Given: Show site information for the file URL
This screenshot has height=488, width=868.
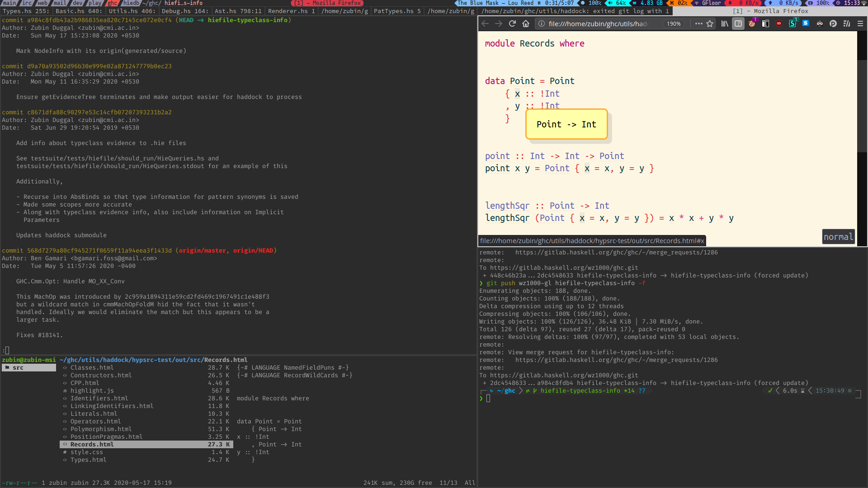Looking at the screenshot, I should tap(542, 23).
